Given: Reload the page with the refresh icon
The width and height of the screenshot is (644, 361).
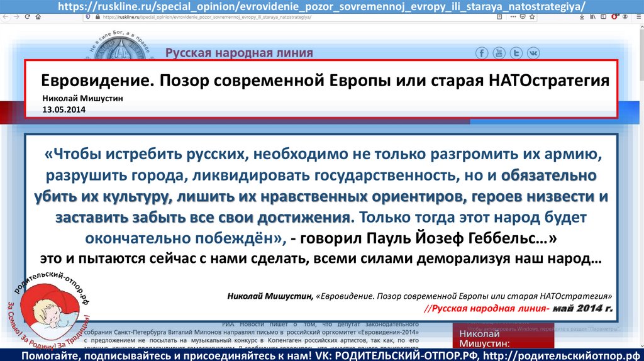Looking at the screenshot, I should click(x=27, y=17).
